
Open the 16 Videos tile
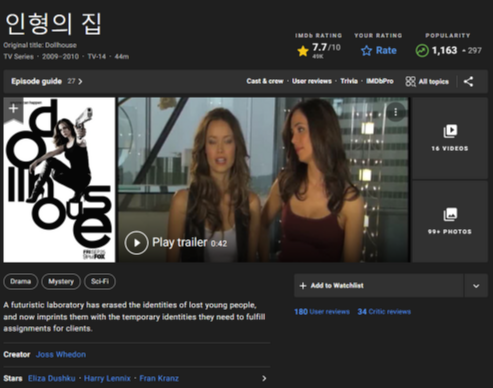[x=450, y=138]
